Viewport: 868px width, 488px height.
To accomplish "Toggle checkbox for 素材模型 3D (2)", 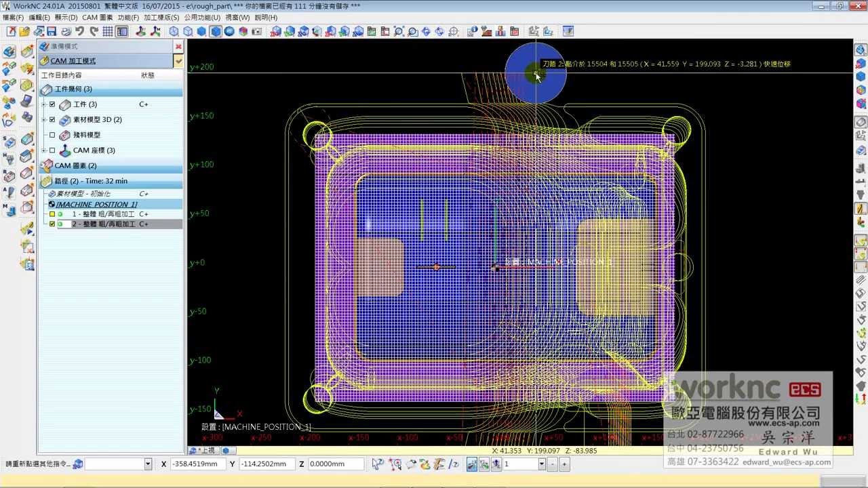I will tap(52, 119).
